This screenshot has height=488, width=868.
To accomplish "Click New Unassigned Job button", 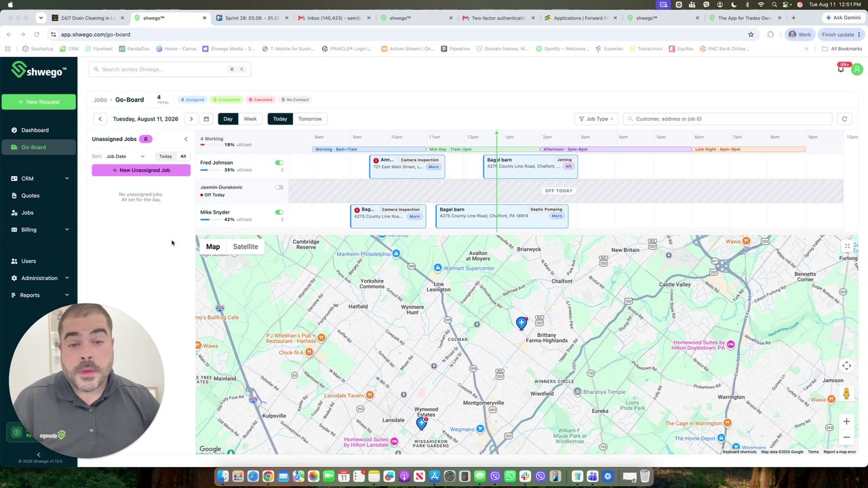I will (141, 170).
